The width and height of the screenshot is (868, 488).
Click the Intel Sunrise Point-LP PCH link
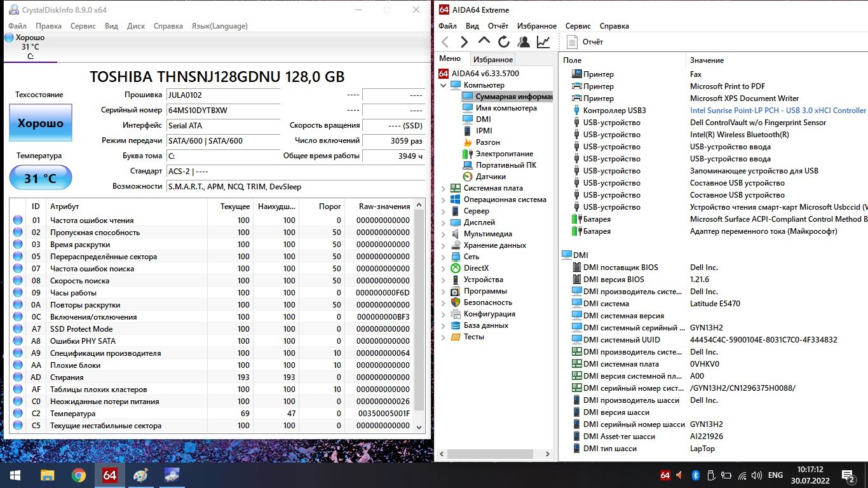click(x=778, y=111)
